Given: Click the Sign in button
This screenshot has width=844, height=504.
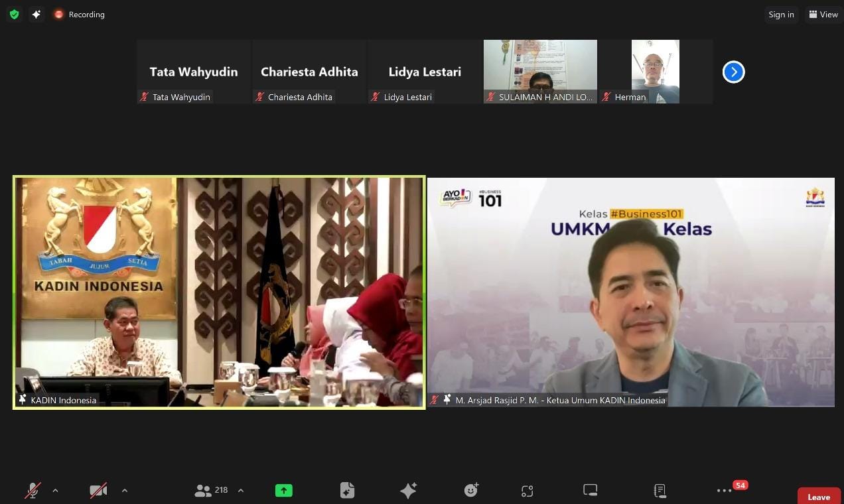Looking at the screenshot, I should pos(781,14).
